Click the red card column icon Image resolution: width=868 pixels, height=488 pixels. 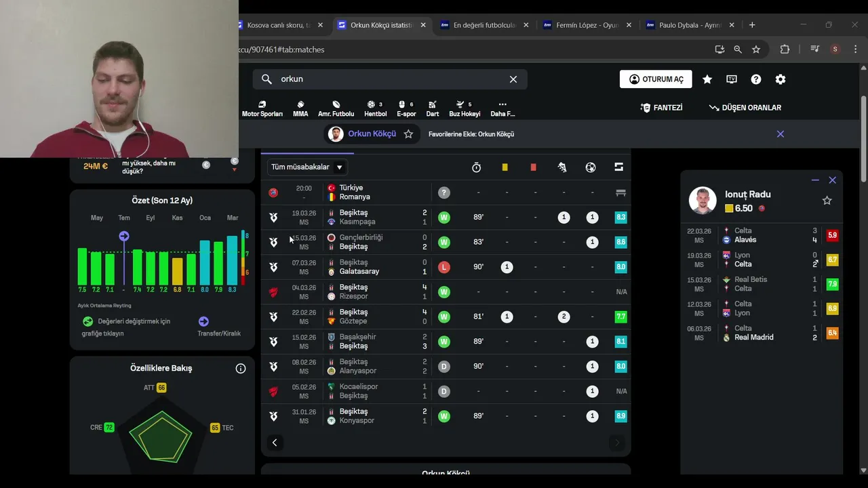[x=533, y=167]
